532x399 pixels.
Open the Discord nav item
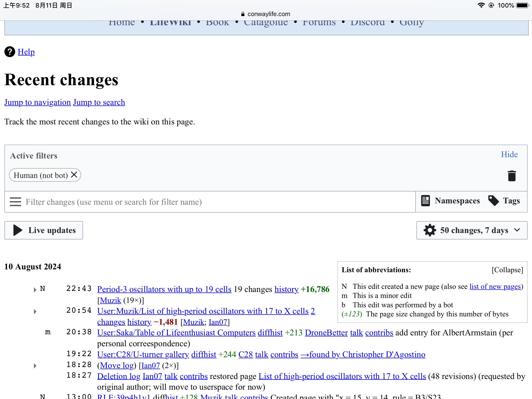click(368, 23)
